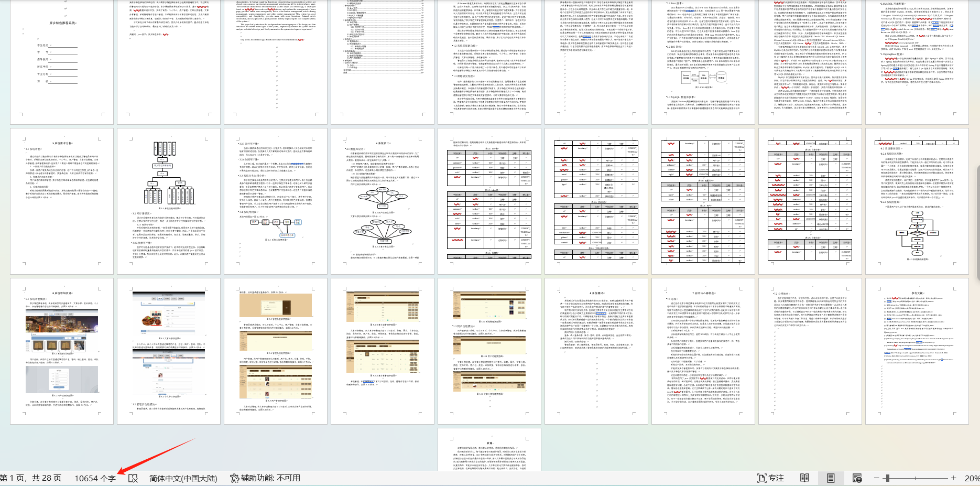Open navigation via 第 1 页，共 28 页
980x486 pixels.
(x=31, y=478)
